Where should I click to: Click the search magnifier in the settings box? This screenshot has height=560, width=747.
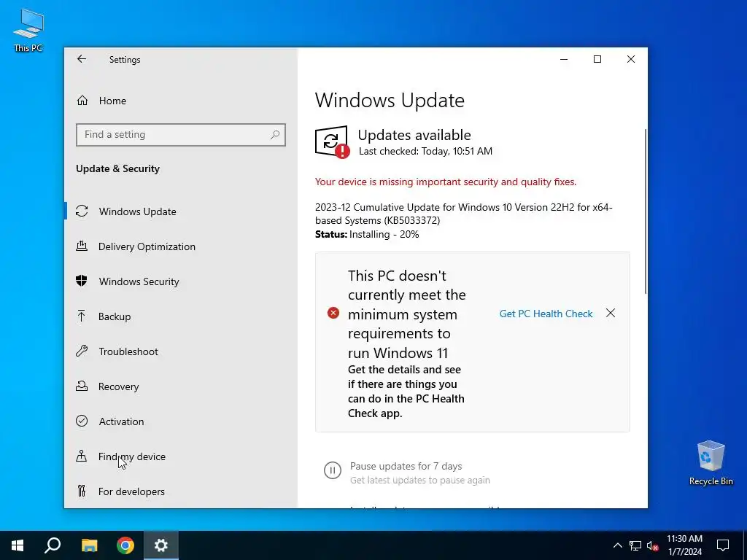[275, 135]
